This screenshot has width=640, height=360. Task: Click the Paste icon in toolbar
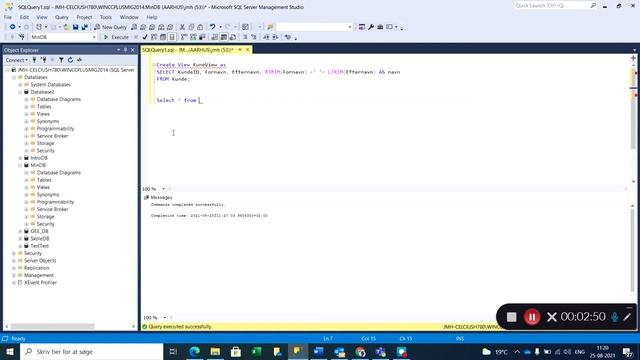(200, 27)
